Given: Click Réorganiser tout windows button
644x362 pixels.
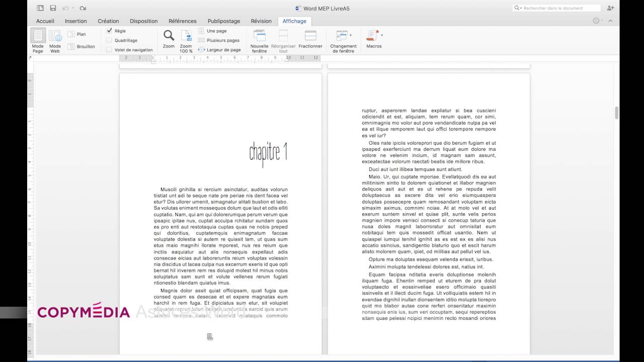Looking at the screenshot, I should tap(283, 41).
